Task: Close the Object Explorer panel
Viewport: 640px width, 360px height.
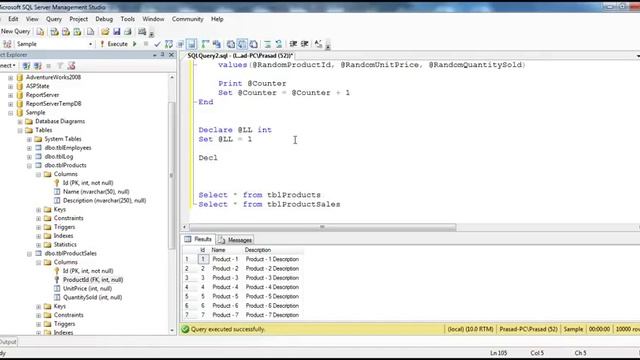Action: click(171, 55)
